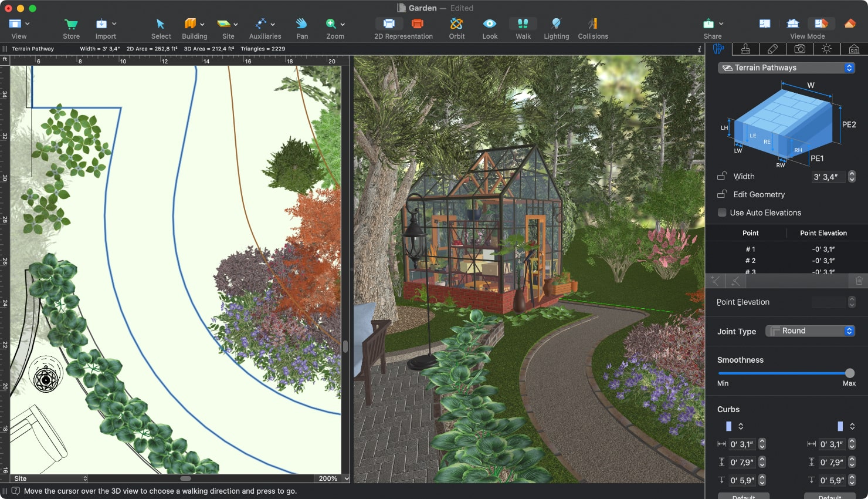868x499 pixels.
Task: Select point # 2 row
Action: (786, 261)
